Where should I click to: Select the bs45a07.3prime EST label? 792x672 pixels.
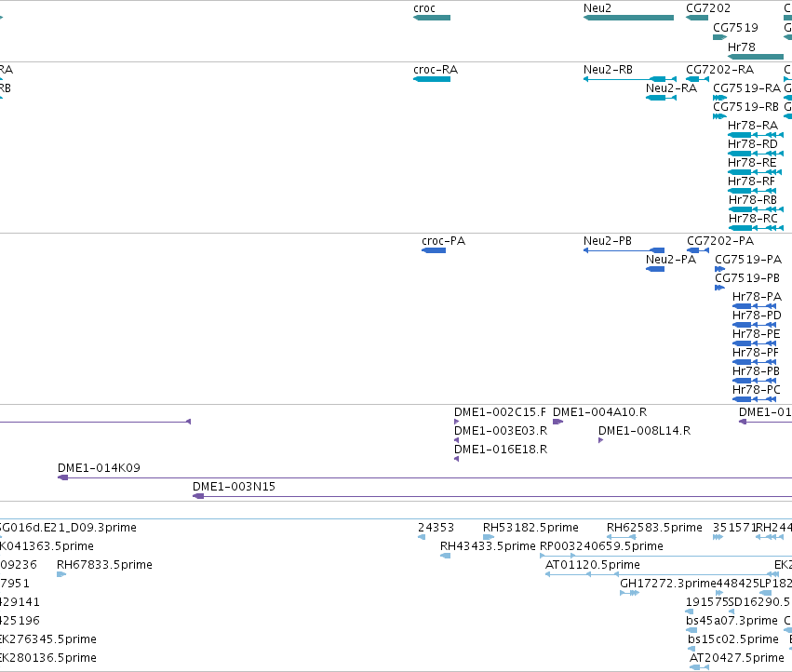(x=732, y=621)
